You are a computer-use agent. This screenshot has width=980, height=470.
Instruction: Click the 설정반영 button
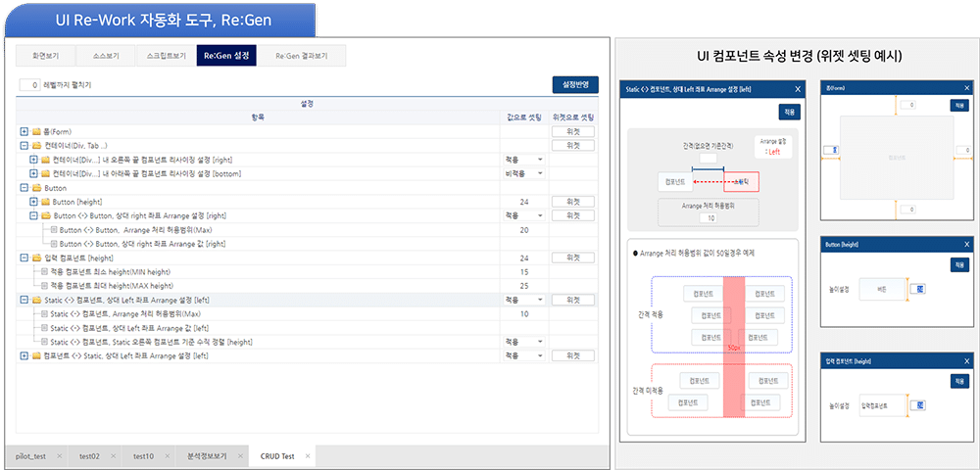(x=575, y=85)
